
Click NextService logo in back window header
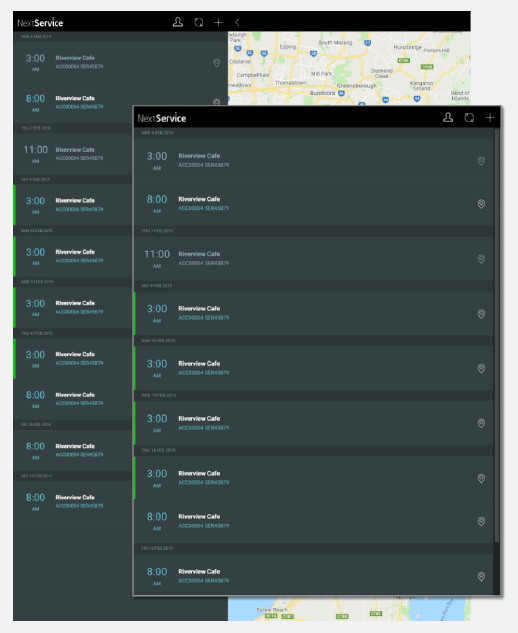(40, 23)
